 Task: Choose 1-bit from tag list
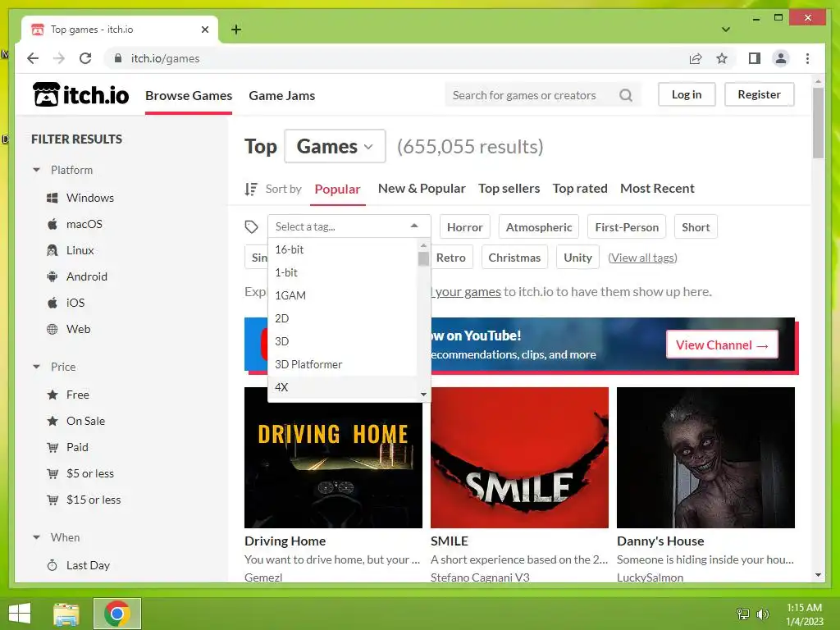tap(342, 272)
